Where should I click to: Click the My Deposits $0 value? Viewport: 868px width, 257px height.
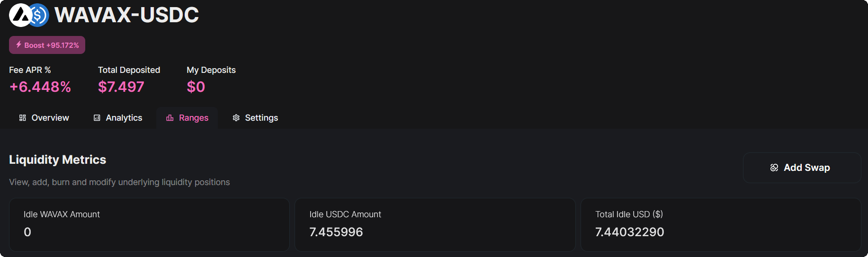tap(196, 87)
